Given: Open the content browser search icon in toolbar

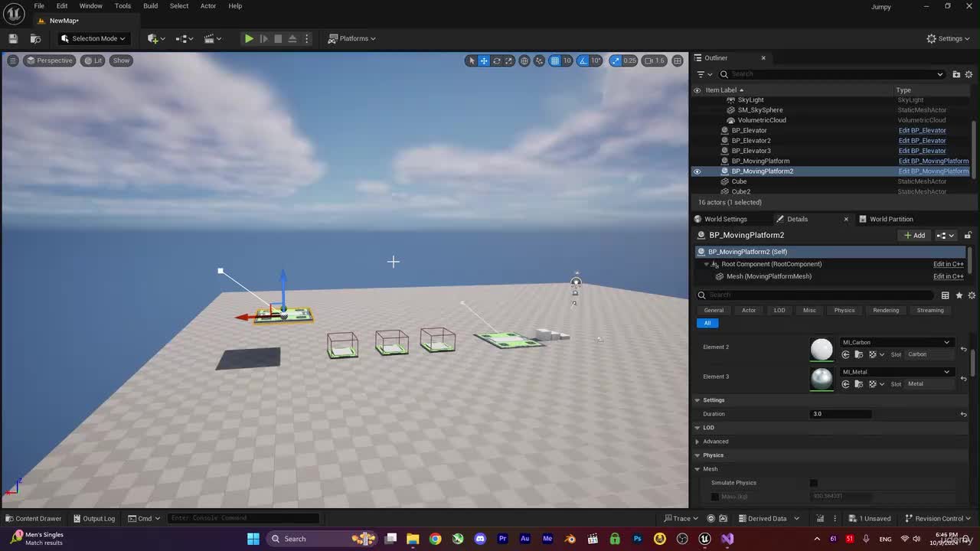Looking at the screenshot, I should [x=35, y=38].
